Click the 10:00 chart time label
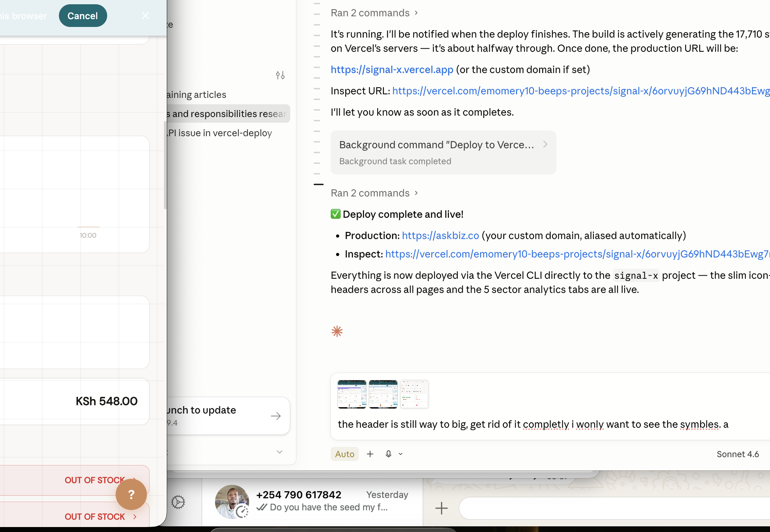 point(88,235)
